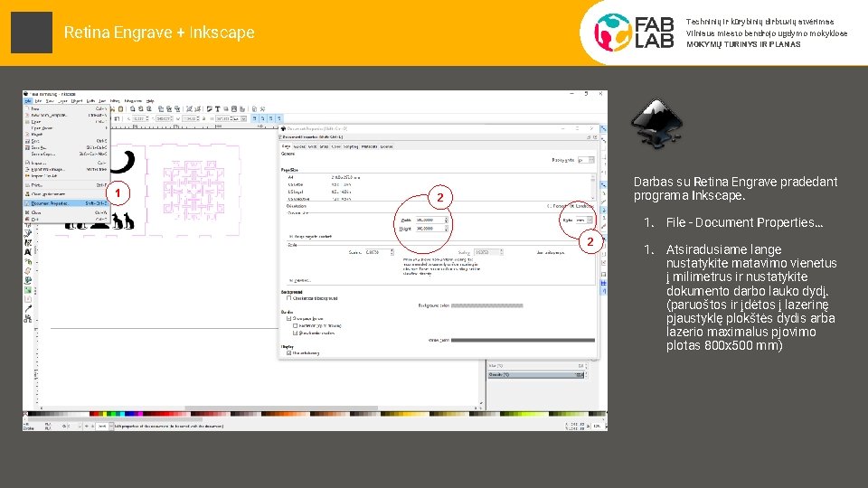Toggle Show page border checkbox
The image size is (868, 488).
288,319
